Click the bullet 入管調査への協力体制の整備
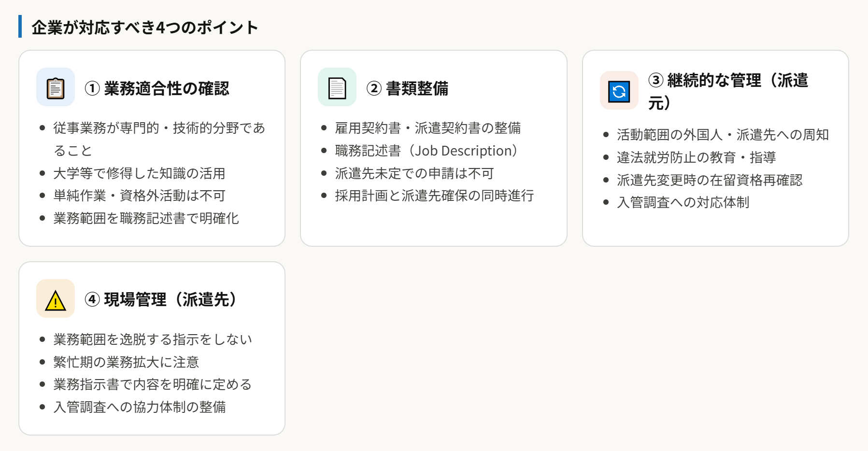Screen dimensions: 868x451 click(x=139, y=407)
